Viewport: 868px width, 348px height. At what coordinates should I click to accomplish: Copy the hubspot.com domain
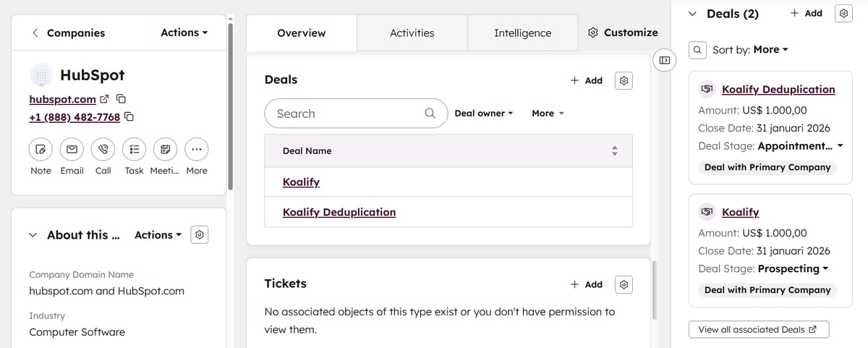click(122, 99)
